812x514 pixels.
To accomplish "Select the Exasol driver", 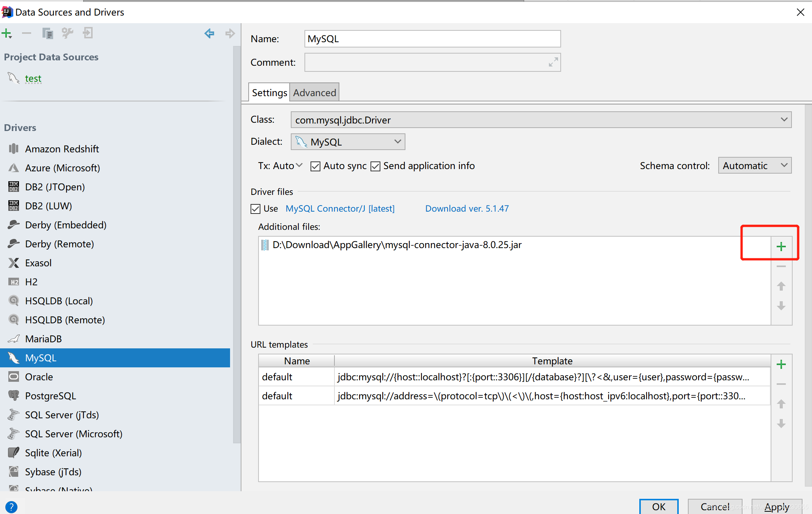I will point(115,263).
